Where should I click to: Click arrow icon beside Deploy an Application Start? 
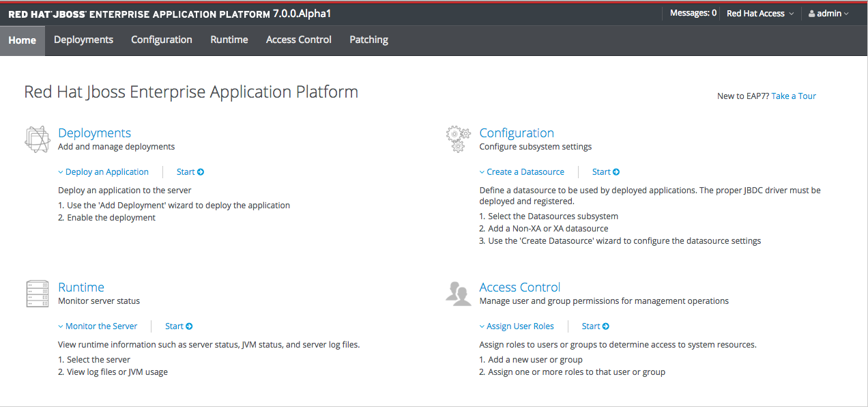(201, 172)
